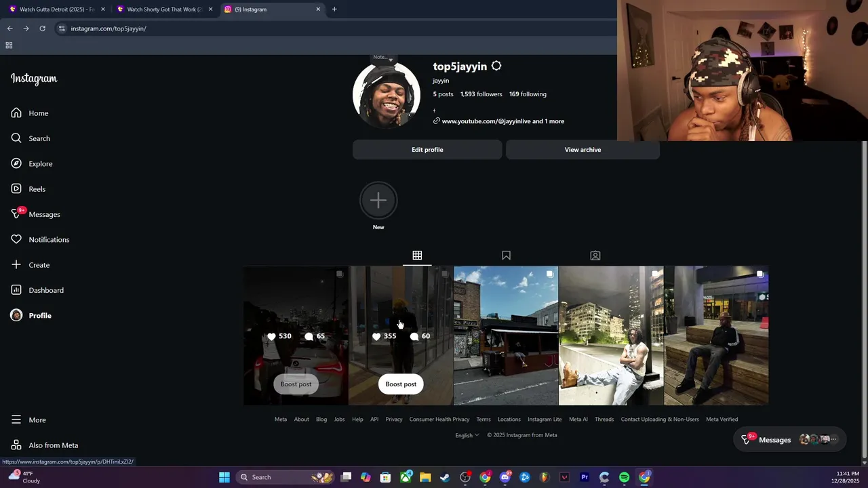Click 169 following count

(x=528, y=94)
